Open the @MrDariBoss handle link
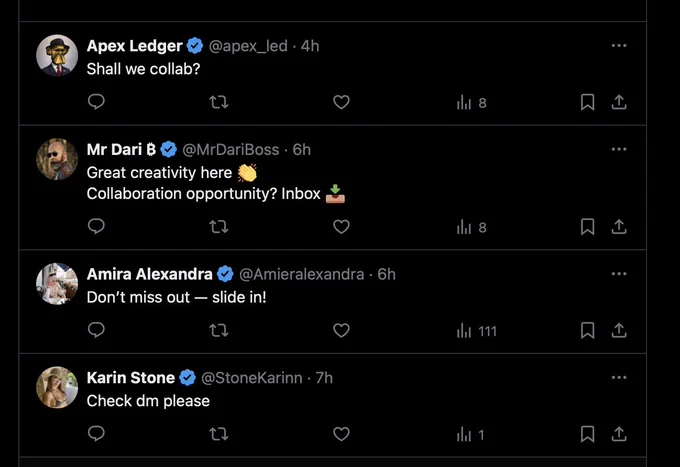Image resolution: width=680 pixels, height=467 pixels. click(231, 150)
